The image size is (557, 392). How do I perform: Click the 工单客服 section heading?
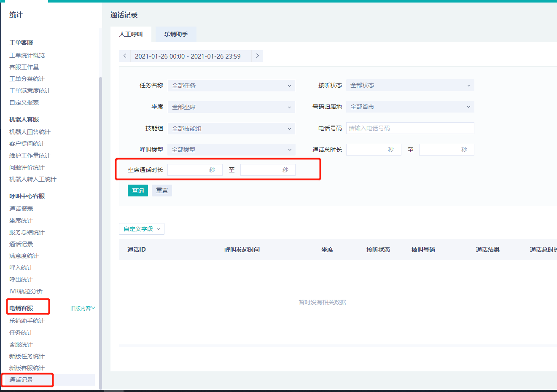[x=21, y=43]
